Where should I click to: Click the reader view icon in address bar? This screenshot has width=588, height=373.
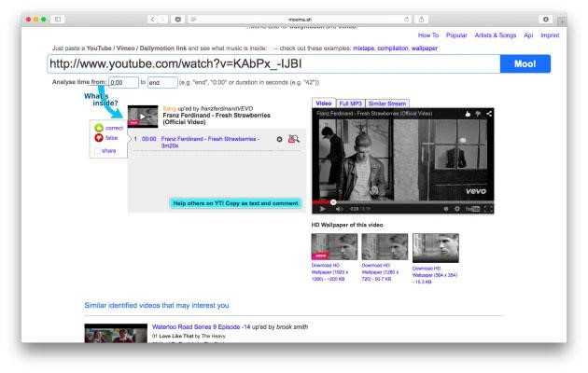point(193,19)
